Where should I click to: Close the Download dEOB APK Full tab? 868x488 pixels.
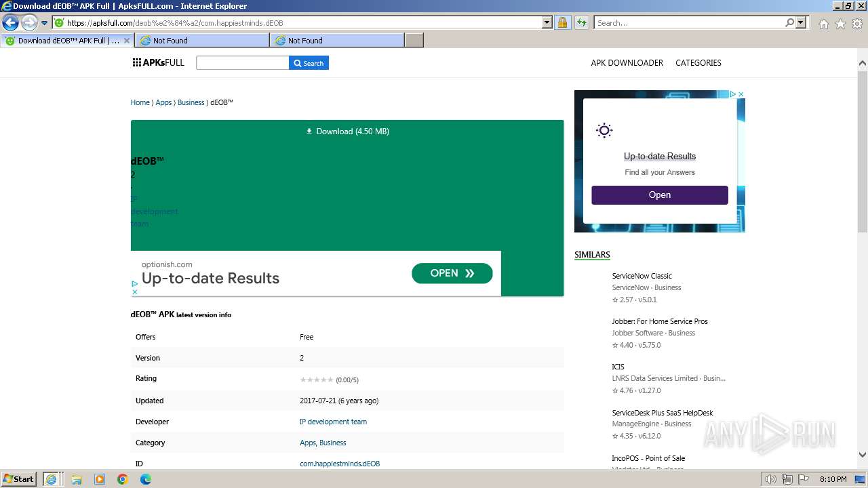tap(126, 41)
